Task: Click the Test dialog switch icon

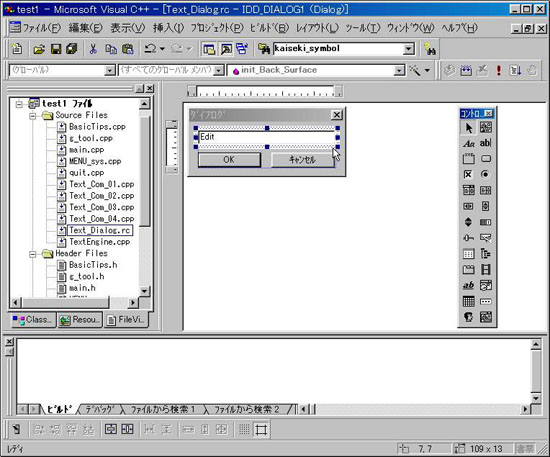Action: [16, 429]
